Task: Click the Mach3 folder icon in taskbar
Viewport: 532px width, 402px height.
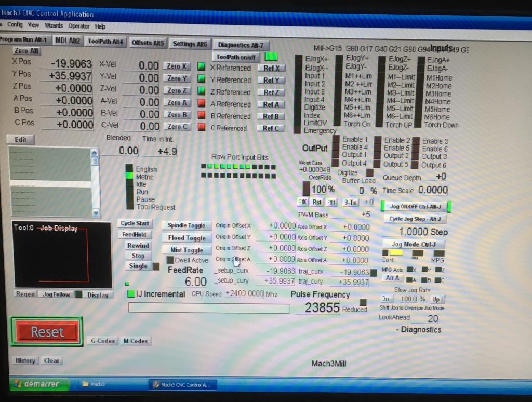Action: pos(86,384)
